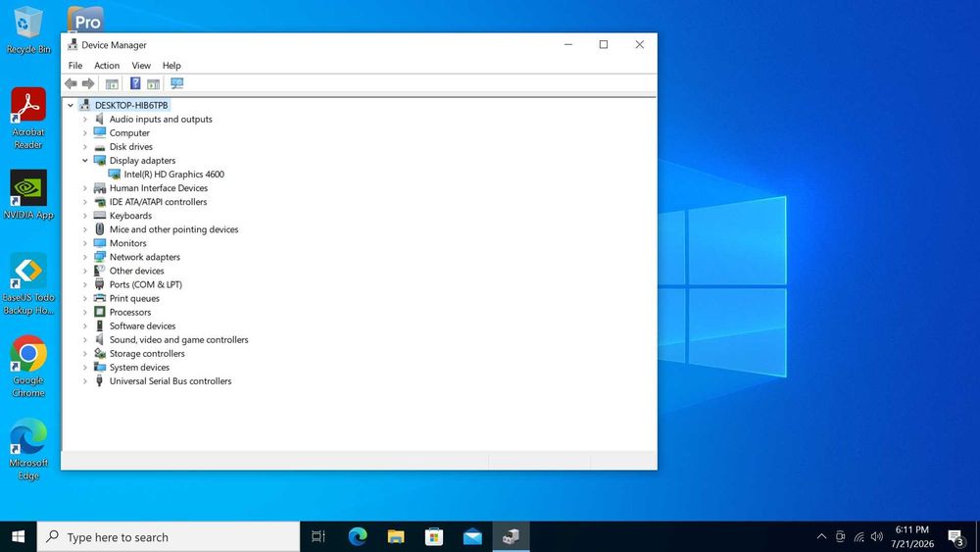Open Mail app from the taskbar
Screen dimensions: 980x552
472,536
